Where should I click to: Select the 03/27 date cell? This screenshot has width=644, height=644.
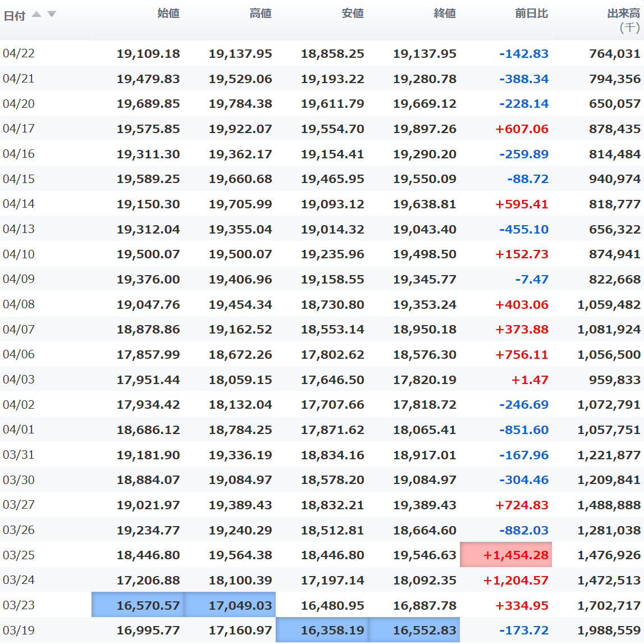(19, 504)
